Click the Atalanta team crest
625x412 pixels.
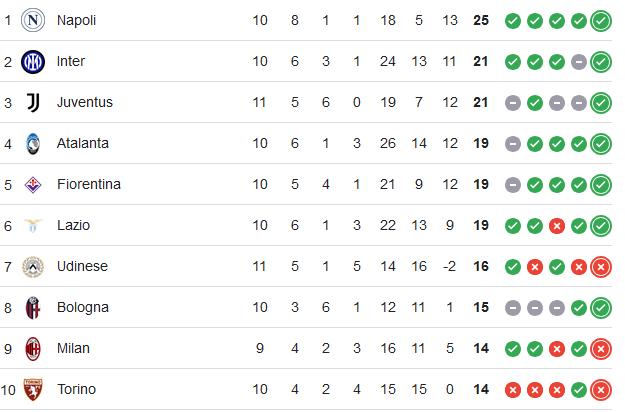pos(33,144)
